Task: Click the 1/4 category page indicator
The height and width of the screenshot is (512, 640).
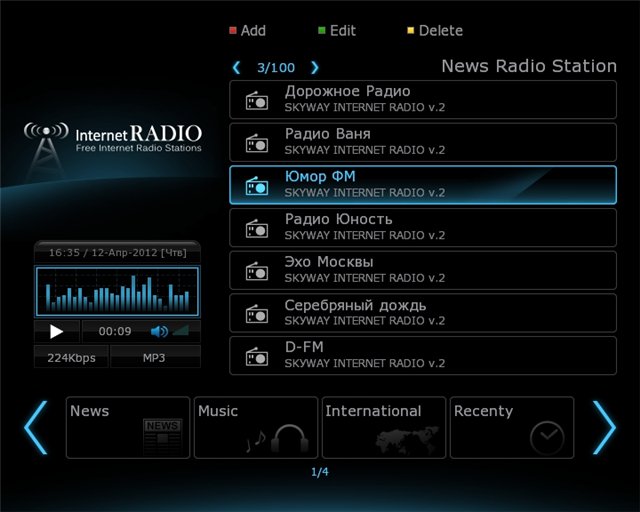Action: [x=320, y=472]
